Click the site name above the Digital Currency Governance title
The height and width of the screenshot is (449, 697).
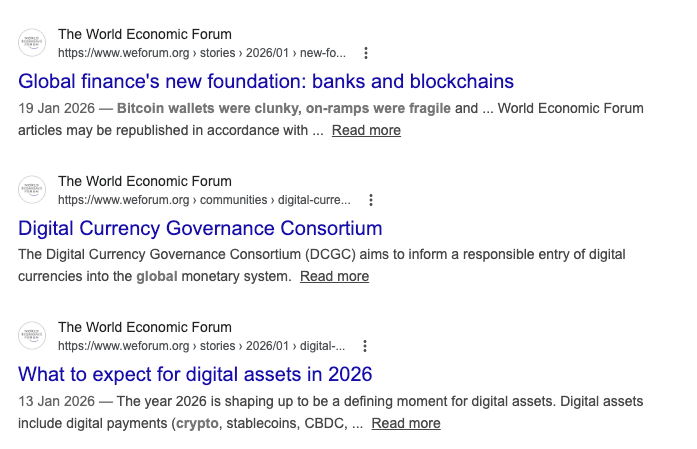(x=144, y=182)
